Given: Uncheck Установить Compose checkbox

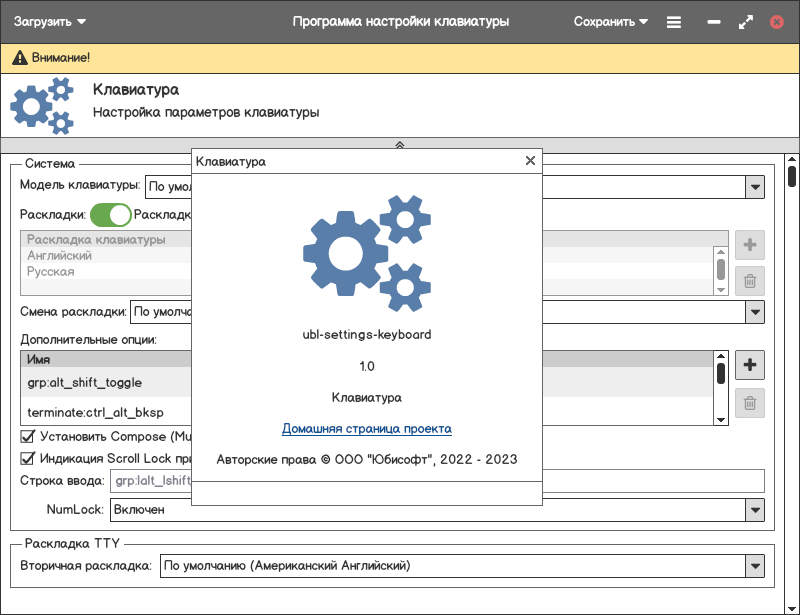Looking at the screenshot, I should click(x=28, y=436).
